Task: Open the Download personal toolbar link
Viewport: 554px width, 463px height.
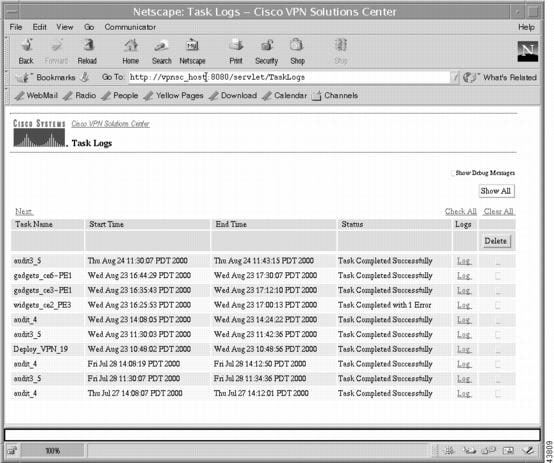Action: point(233,95)
